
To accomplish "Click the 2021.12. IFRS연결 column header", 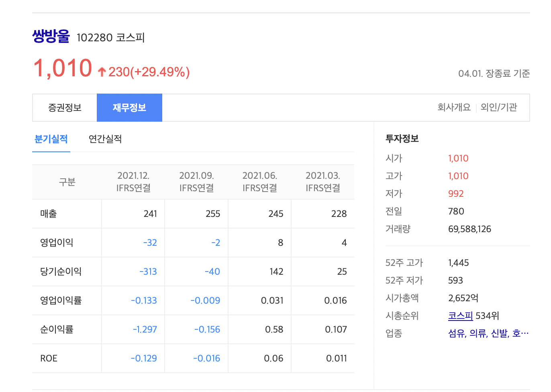I will pos(133,182).
